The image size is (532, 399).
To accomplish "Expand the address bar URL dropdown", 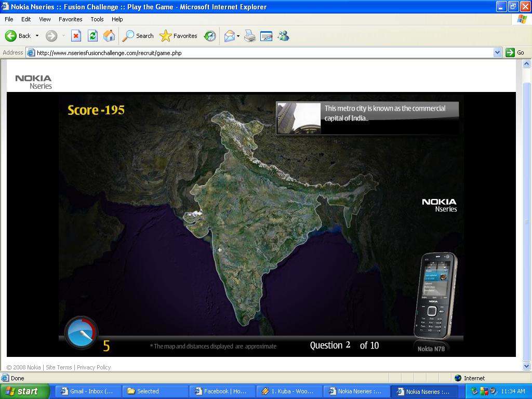I will coord(497,52).
